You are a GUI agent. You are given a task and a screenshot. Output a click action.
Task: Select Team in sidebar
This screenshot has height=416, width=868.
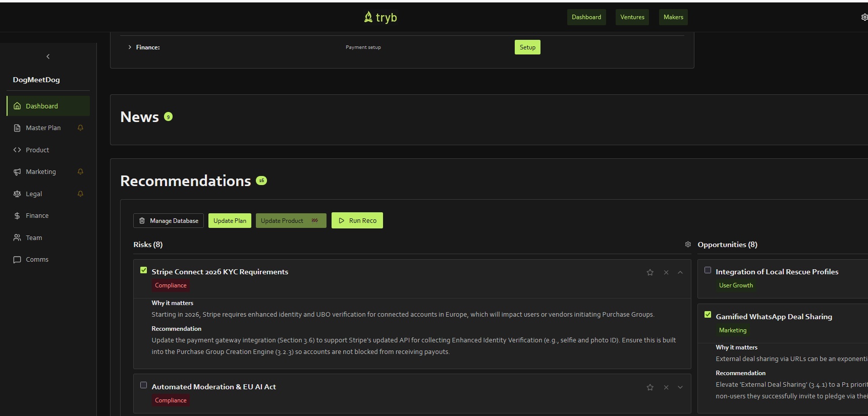click(48, 237)
